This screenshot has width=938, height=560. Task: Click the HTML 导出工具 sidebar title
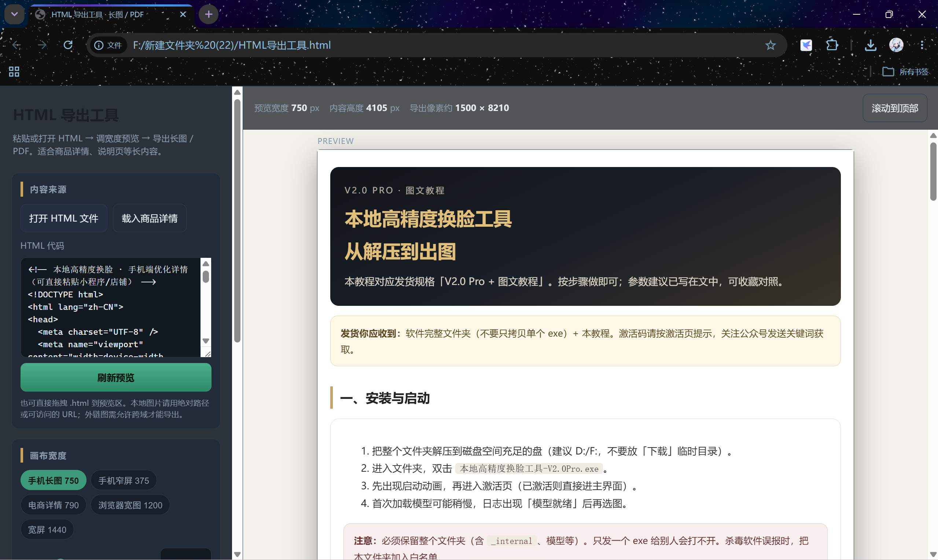(x=66, y=115)
